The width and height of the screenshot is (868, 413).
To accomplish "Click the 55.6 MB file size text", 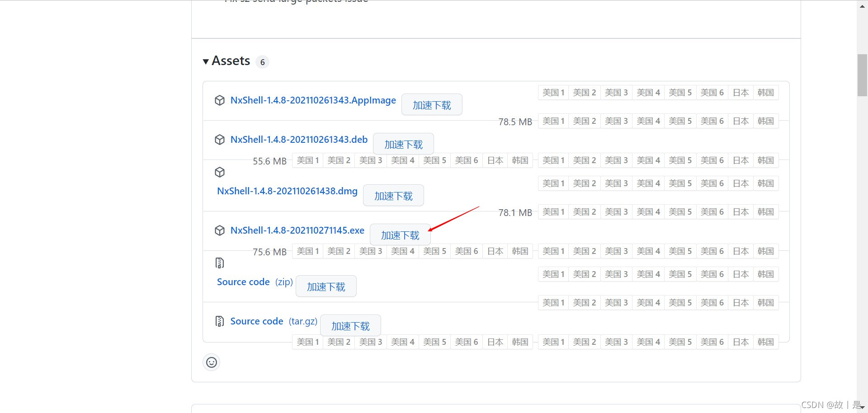I will coord(269,161).
